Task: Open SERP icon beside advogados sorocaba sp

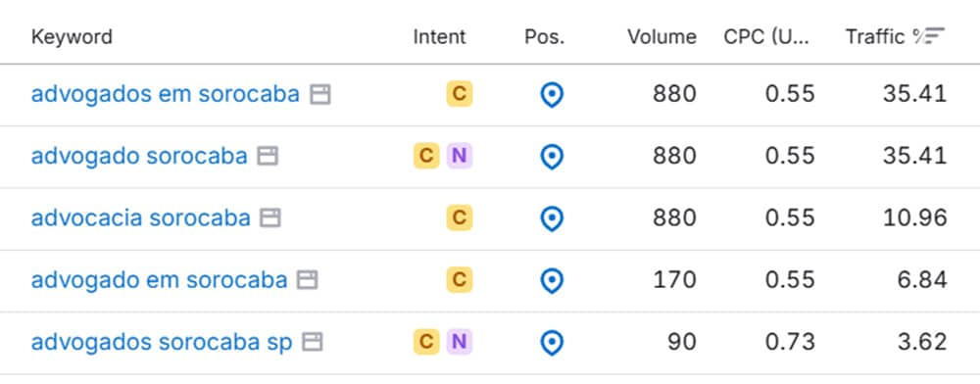Action: click(x=312, y=342)
